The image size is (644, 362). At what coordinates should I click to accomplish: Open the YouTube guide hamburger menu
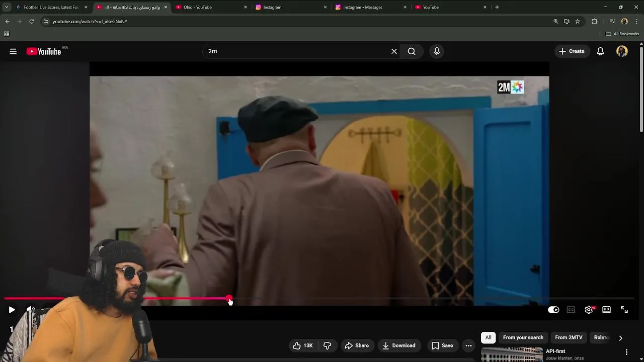13,51
